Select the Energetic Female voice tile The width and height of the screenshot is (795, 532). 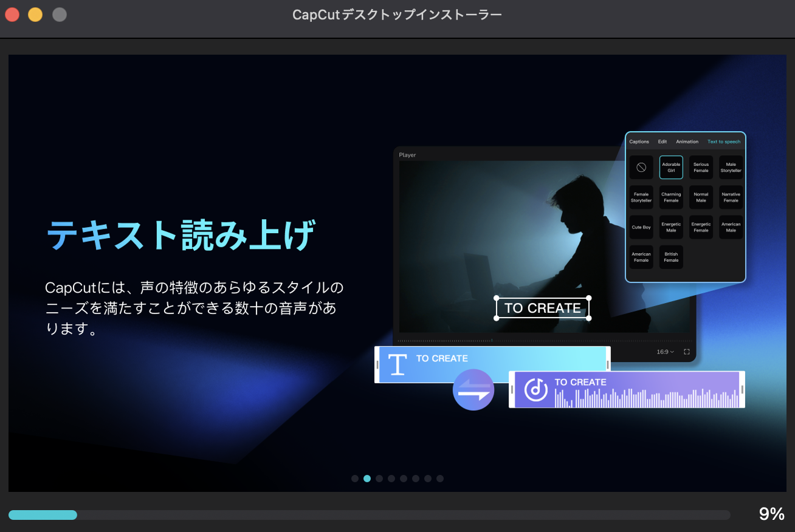click(x=701, y=227)
